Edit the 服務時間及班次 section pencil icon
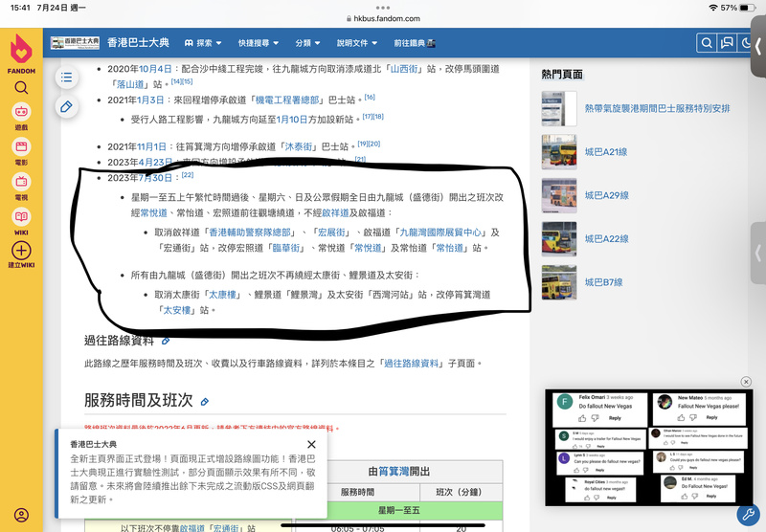 (205, 402)
